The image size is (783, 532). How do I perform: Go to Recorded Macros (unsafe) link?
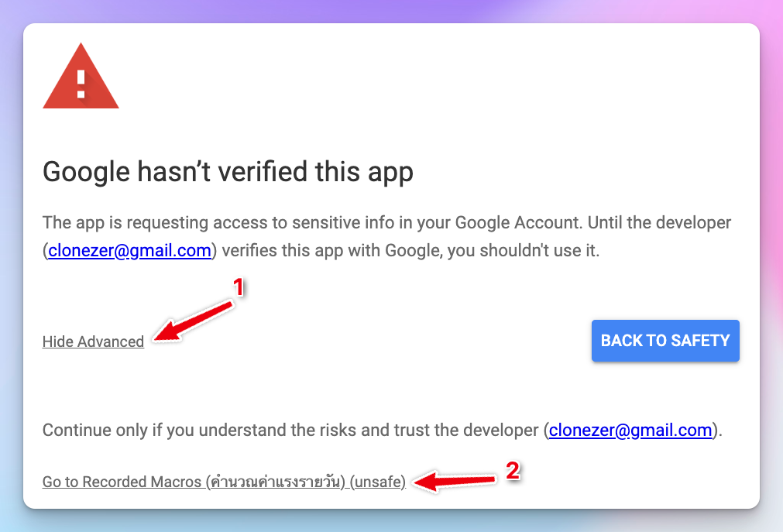[x=124, y=482]
